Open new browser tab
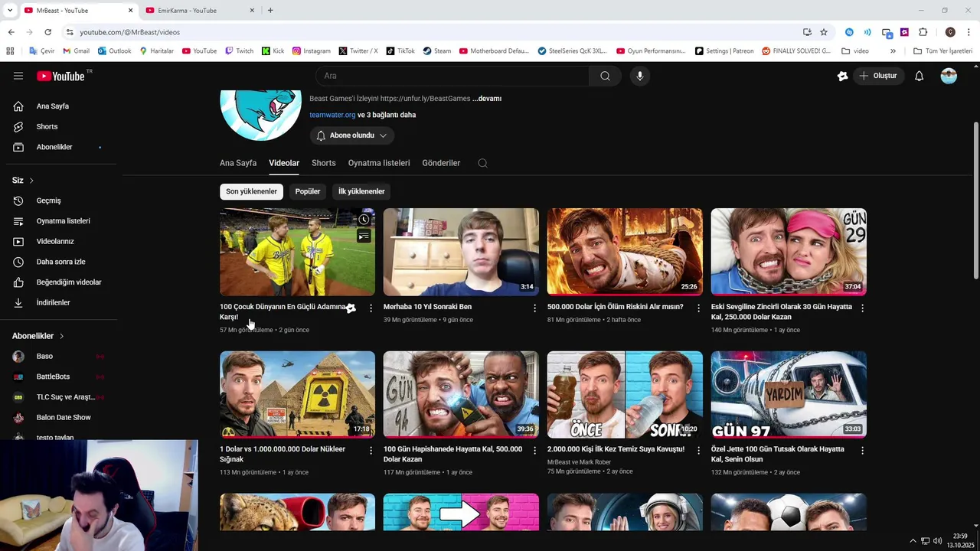Viewport: 980px width, 551px height. (270, 11)
